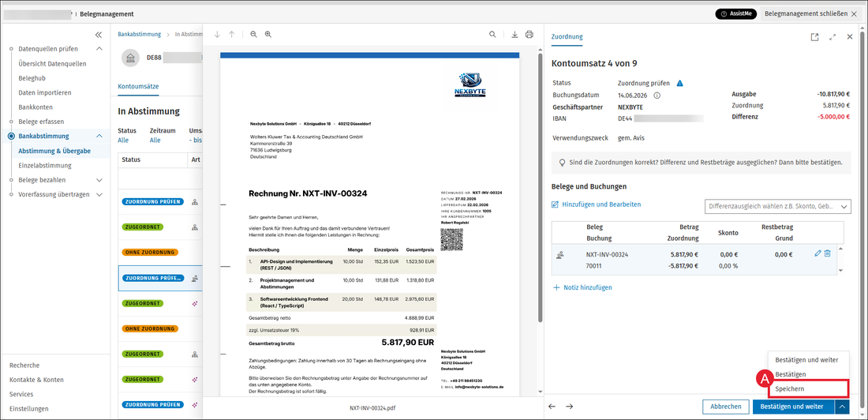Collapse the left navigation sidebar

pos(99,35)
